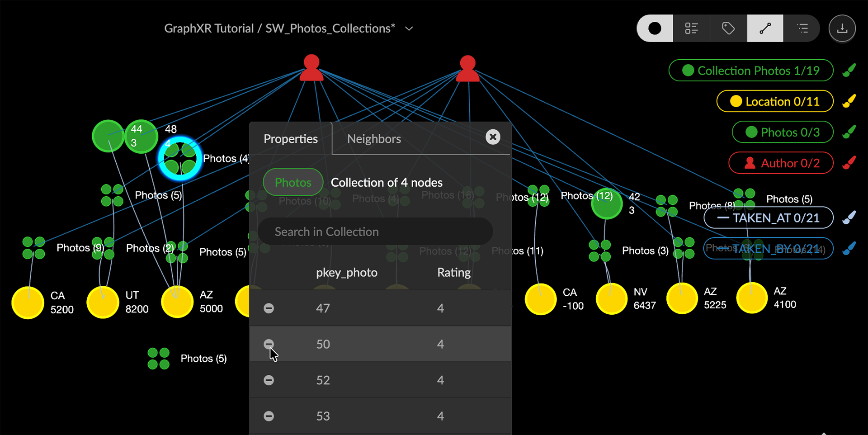The height and width of the screenshot is (435, 868).
Task: Toggle the TAKEN_AT 0/21 relationship filter
Action: (x=768, y=218)
